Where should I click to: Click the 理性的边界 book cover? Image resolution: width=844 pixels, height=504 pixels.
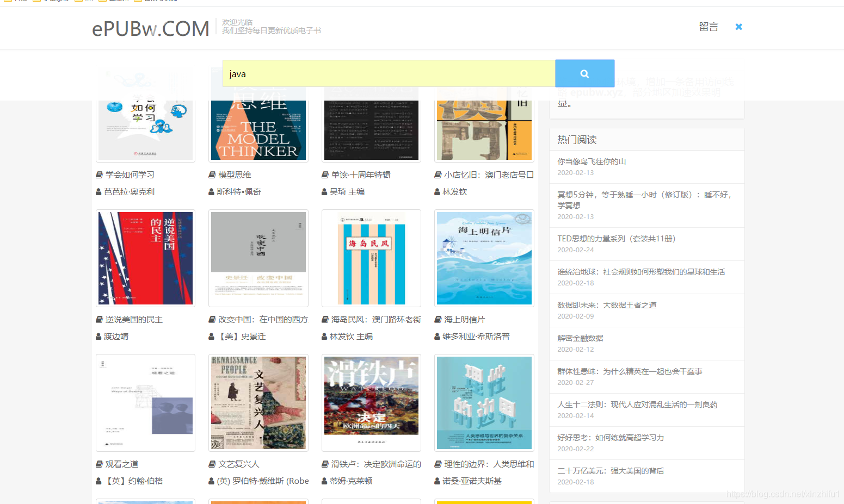point(484,403)
